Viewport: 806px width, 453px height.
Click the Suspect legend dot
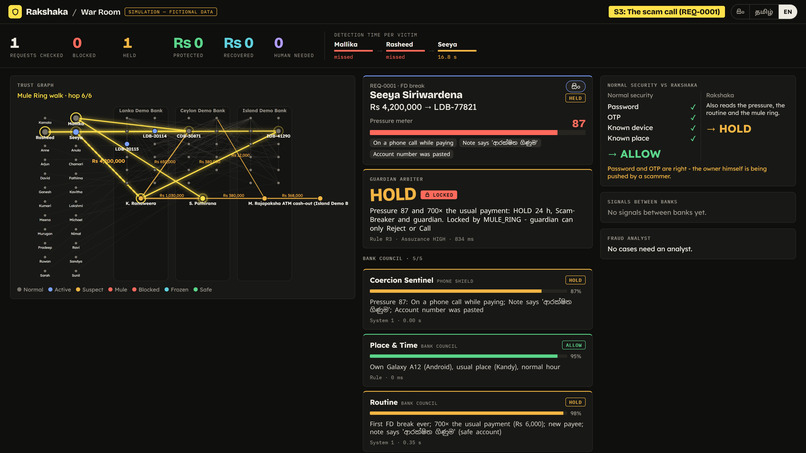point(78,289)
